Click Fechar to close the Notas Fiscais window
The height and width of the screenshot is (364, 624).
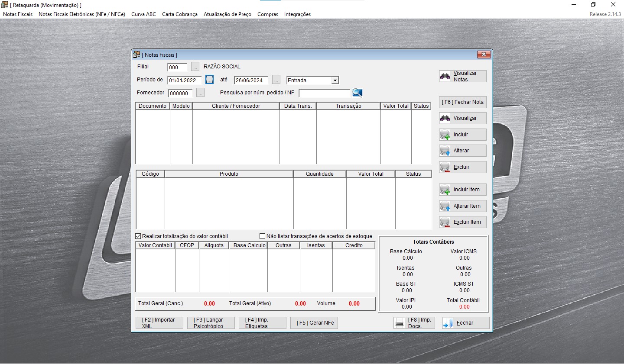coord(465,323)
